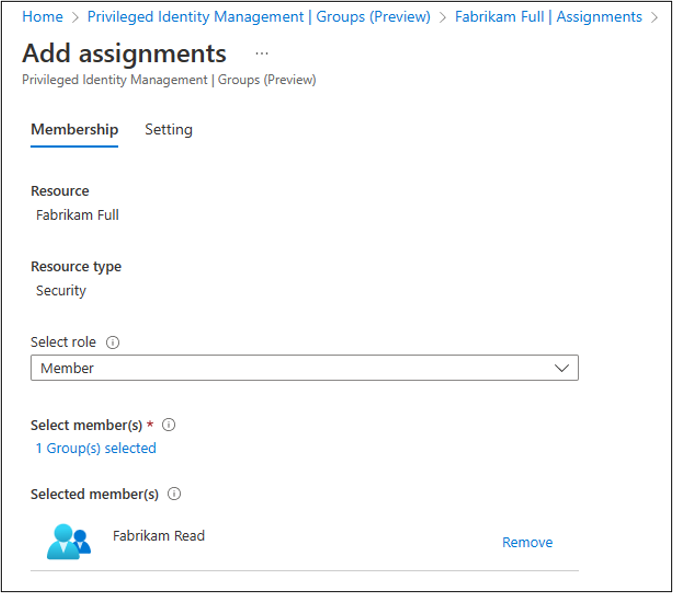This screenshot has width=673, height=593.
Task: Click the chevron after Home breadcrumb
Action: coord(75,17)
